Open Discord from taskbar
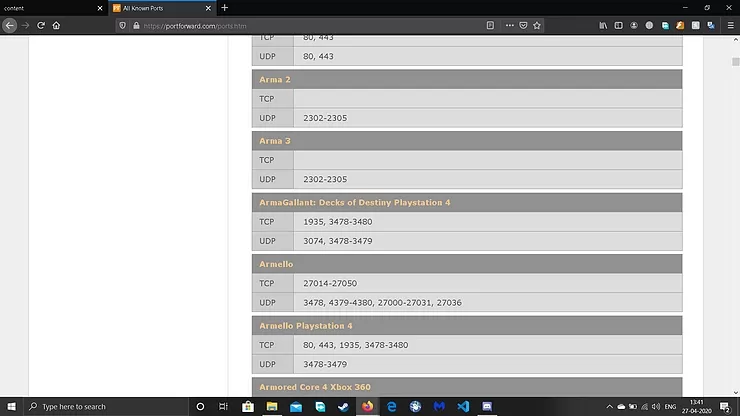This screenshot has height=416, width=740. (487, 406)
